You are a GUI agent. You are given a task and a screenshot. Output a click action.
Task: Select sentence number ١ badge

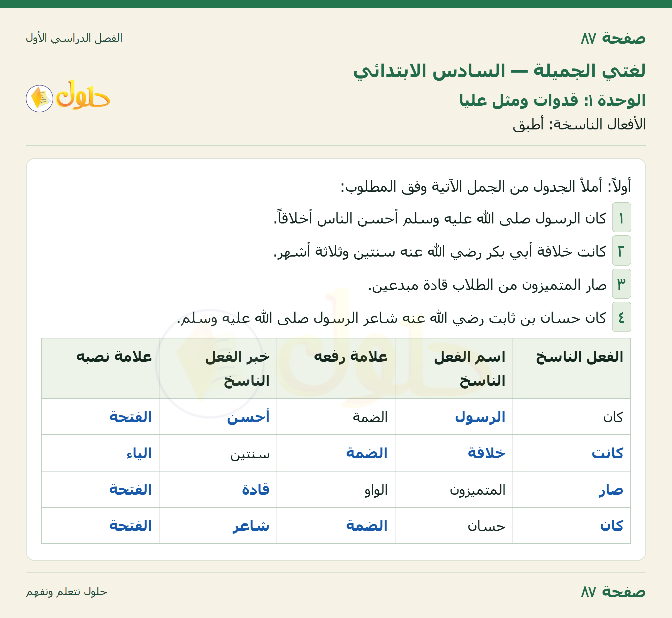(x=621, y=217)
